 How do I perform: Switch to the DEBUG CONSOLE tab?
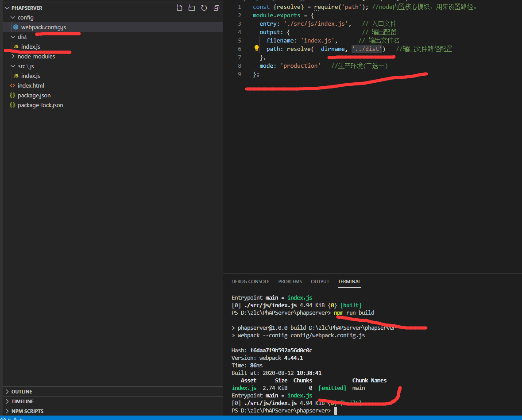[250, 281]
